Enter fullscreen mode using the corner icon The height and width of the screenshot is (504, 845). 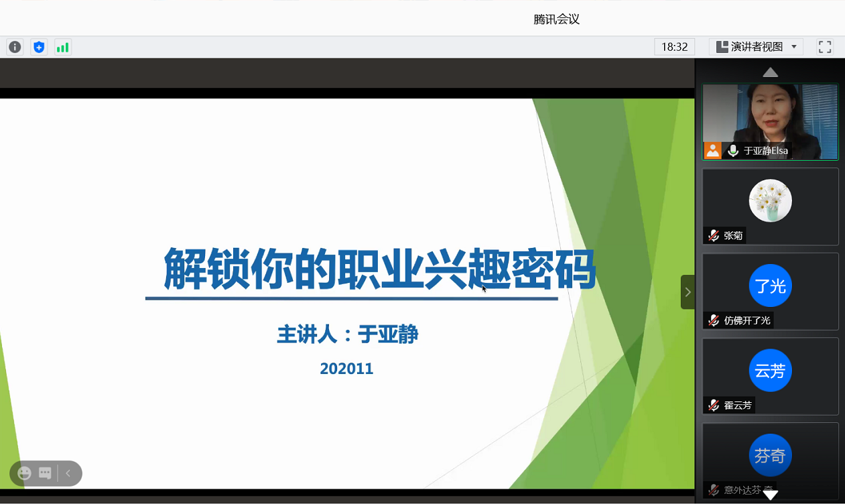tap(825, 47)
